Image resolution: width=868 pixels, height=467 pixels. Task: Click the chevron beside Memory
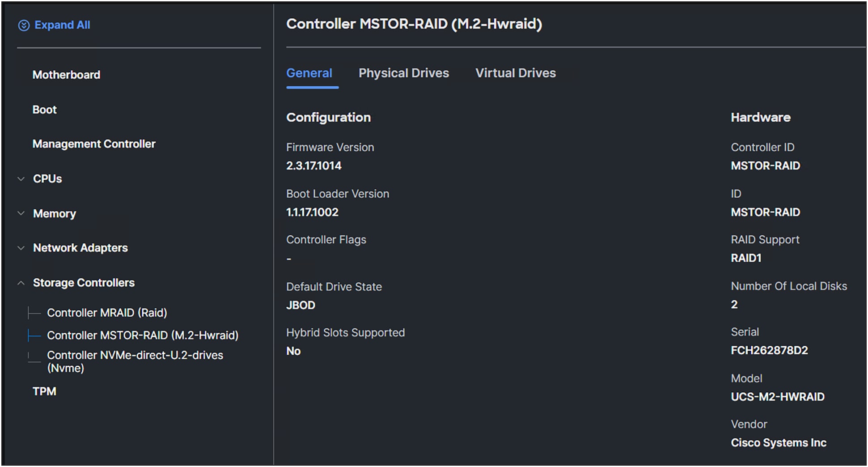21,213
